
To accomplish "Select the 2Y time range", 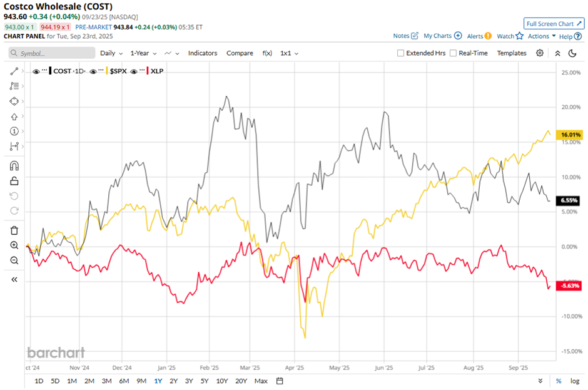I will click(x=174, y=381).
